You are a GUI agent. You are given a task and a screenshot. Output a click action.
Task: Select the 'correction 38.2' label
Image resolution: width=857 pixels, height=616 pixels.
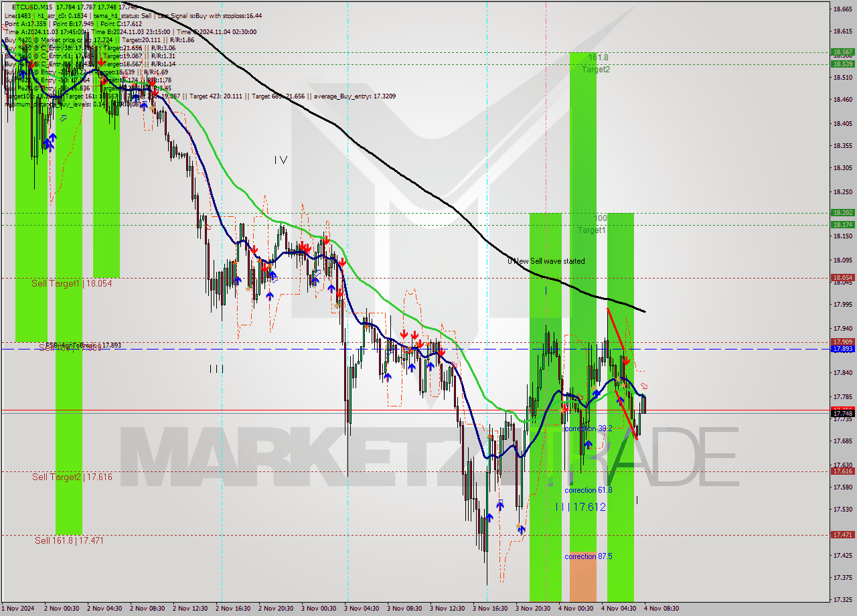click(588, 429)
